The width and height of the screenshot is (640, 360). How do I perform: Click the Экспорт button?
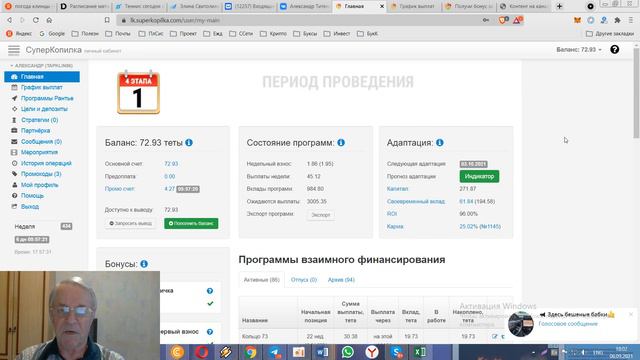(321, 215)
